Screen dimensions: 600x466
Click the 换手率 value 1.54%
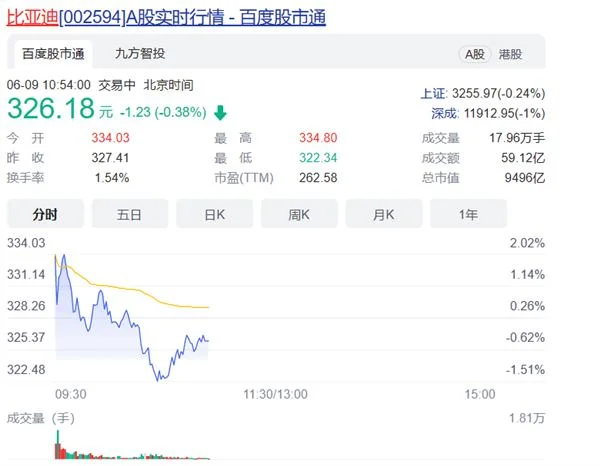click(112, 178)
